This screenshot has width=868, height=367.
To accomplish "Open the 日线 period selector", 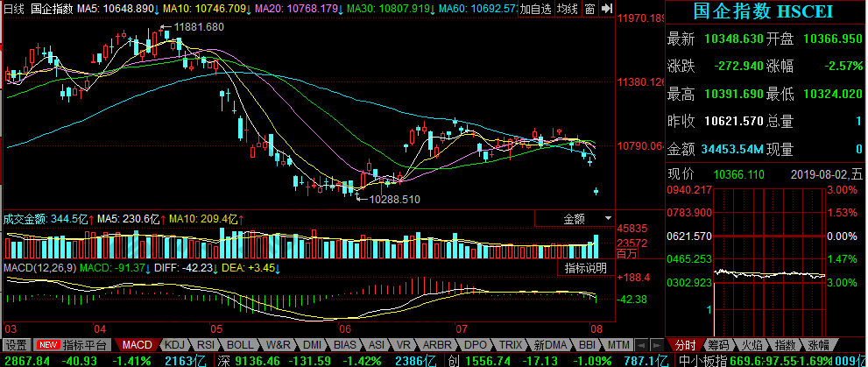I will (x=14, y=9).
